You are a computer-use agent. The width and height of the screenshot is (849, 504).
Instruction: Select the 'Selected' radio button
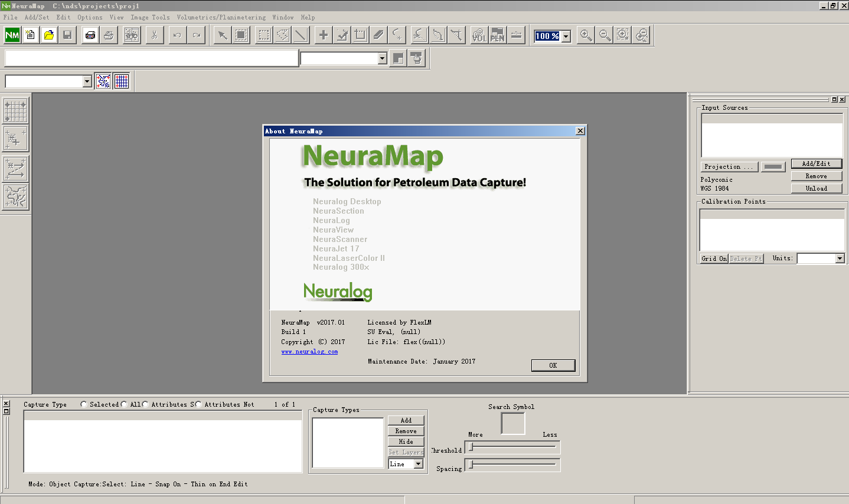[x=84, y=404]
